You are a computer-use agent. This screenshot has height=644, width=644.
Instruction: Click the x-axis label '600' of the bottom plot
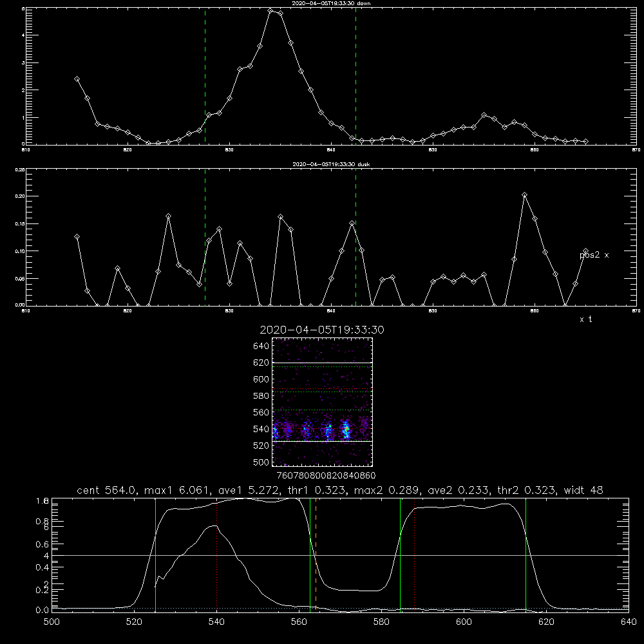[464, 622]
